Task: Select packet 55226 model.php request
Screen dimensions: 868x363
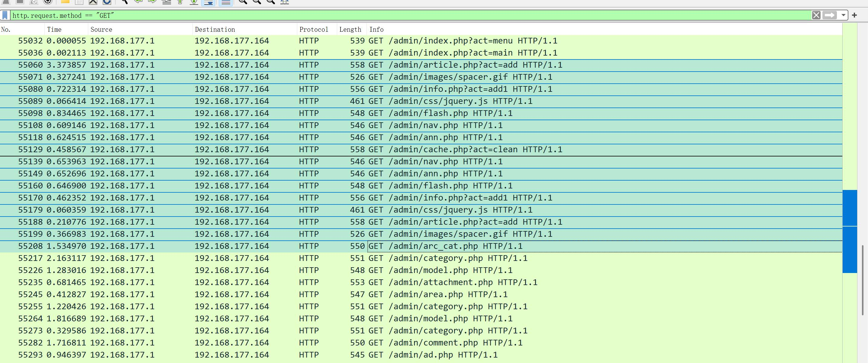Action: (x=421, y=271)
